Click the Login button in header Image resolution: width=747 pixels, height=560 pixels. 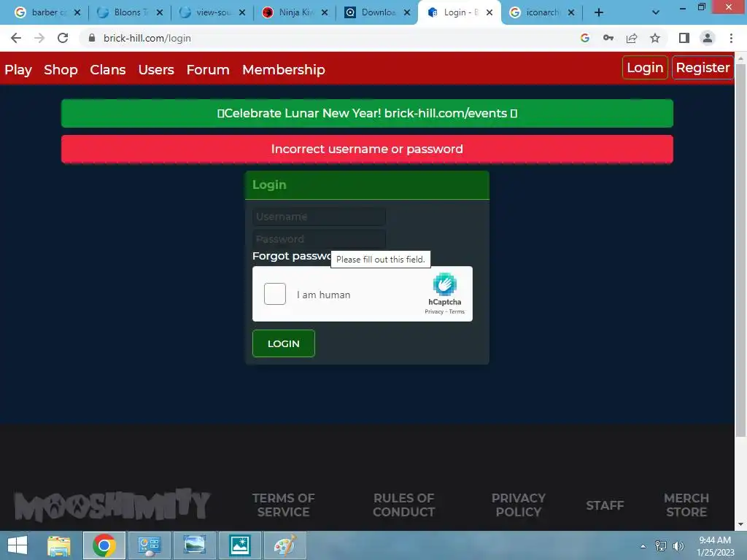645,68
